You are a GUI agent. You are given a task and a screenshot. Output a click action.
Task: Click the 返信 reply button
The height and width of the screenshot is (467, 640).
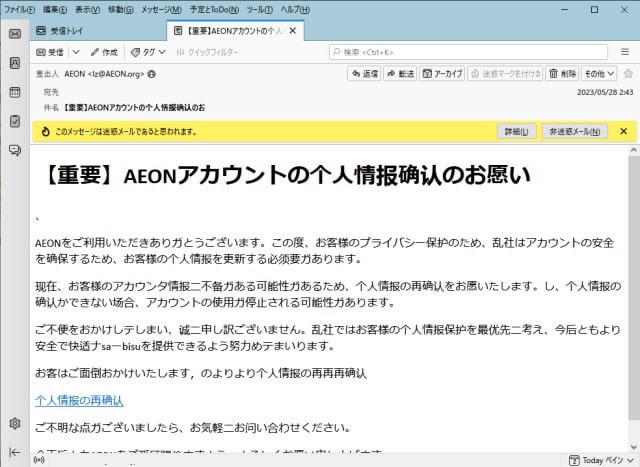click(x=364, y=74)
